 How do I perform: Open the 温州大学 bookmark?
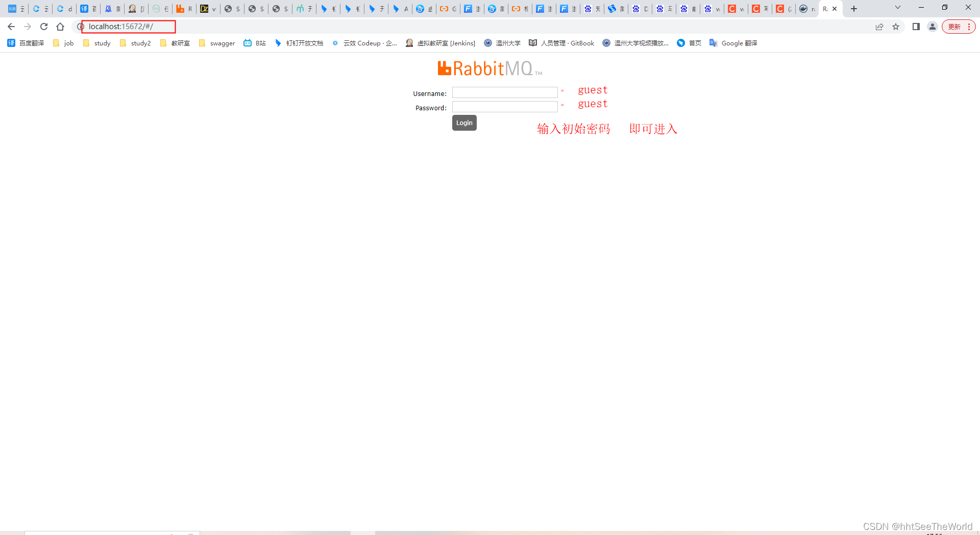(502, 43)
